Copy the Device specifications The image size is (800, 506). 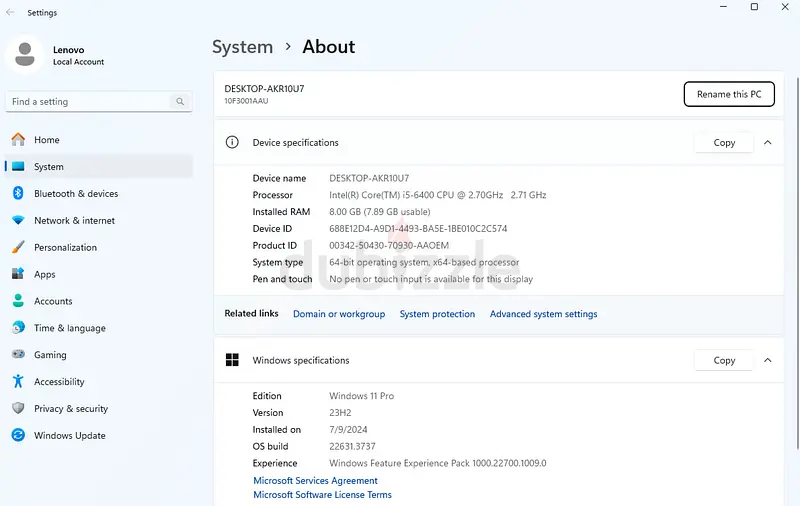coord(724,143)
